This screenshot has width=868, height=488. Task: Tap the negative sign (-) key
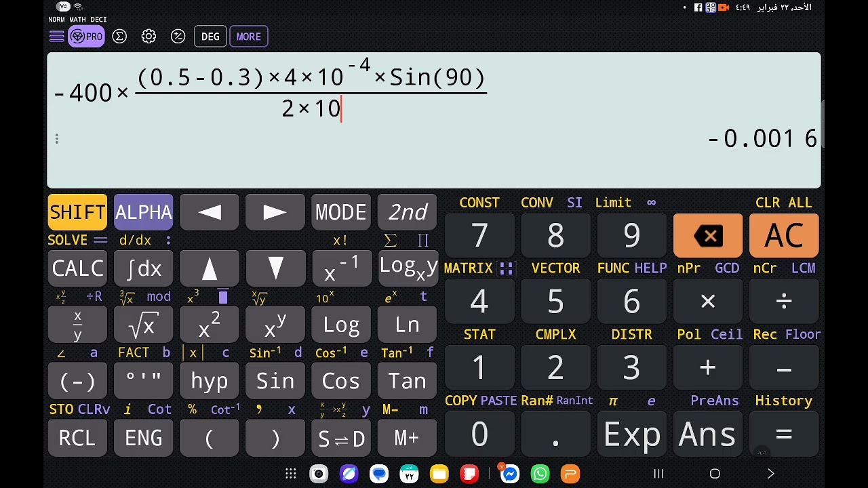tap(77, 382)
